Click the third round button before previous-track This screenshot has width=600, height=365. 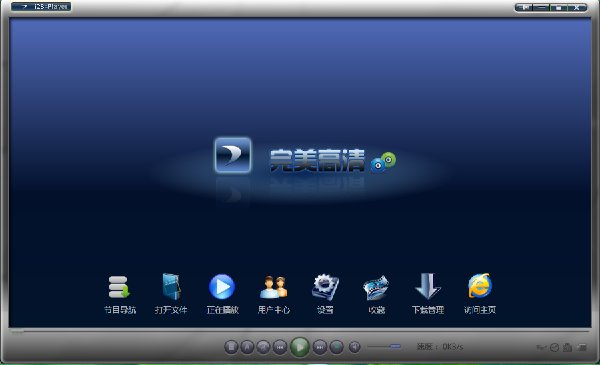coord(263,347)
